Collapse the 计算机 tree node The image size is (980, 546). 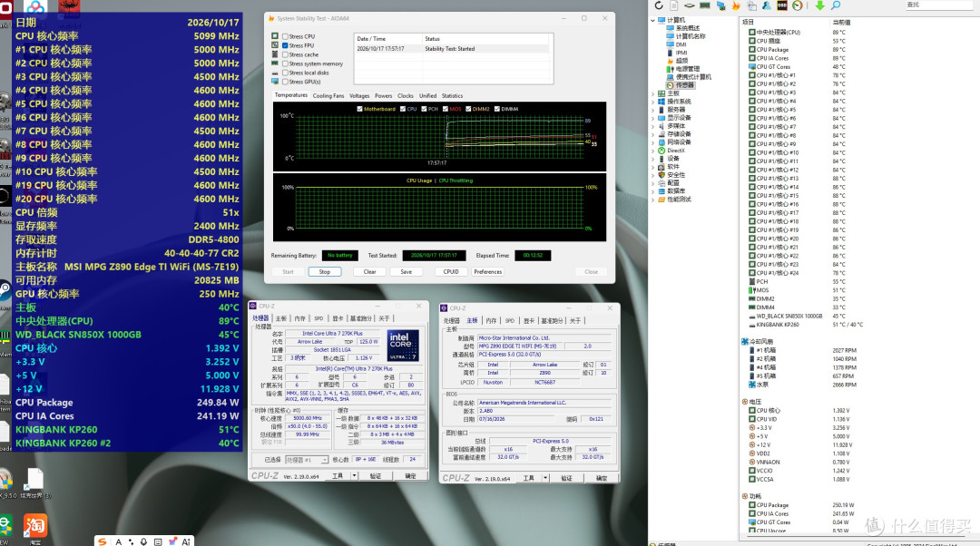pos(653,21)
